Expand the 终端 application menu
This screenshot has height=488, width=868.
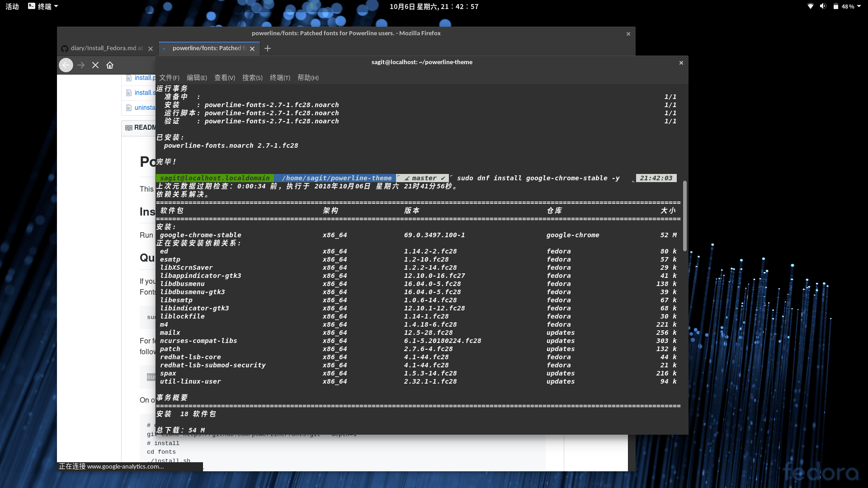coord(43,6)
